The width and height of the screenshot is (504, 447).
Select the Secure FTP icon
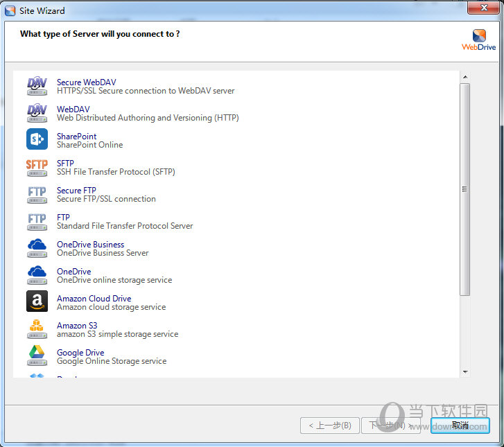(37, 194)
